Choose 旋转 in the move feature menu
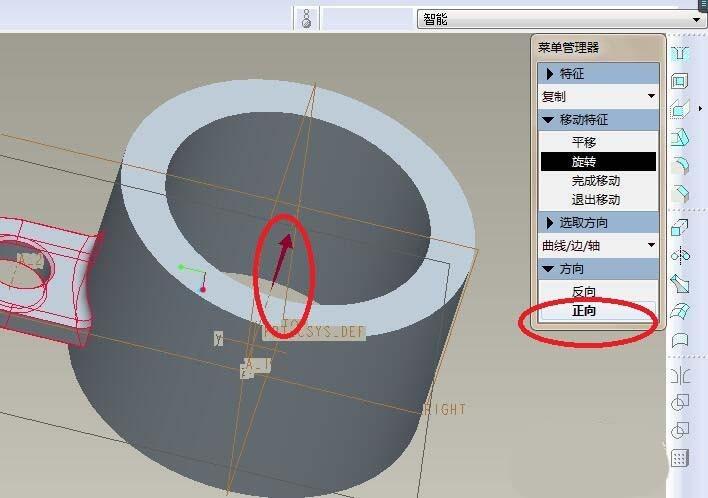Viewport: 708px width, 498px height. 598,162
